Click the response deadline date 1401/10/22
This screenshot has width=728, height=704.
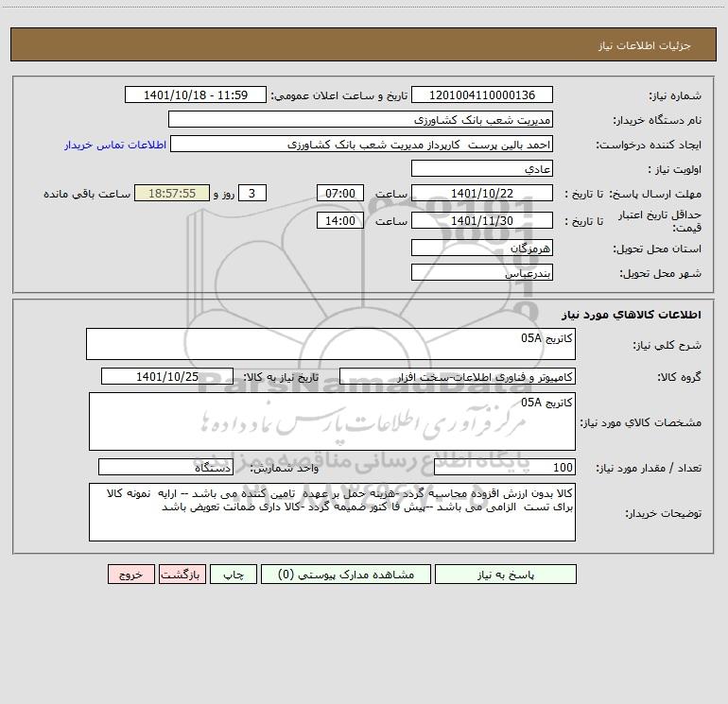[482, 193]
